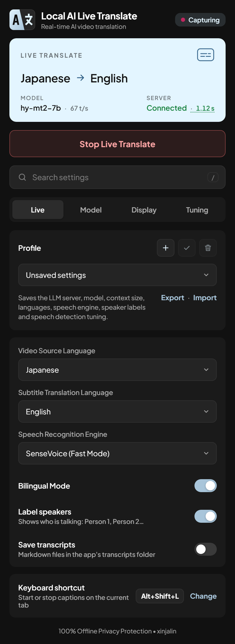235x644 pixels.
Task: Click the Profile section heading
Action: pyautogui.click(x=29, y=248)
